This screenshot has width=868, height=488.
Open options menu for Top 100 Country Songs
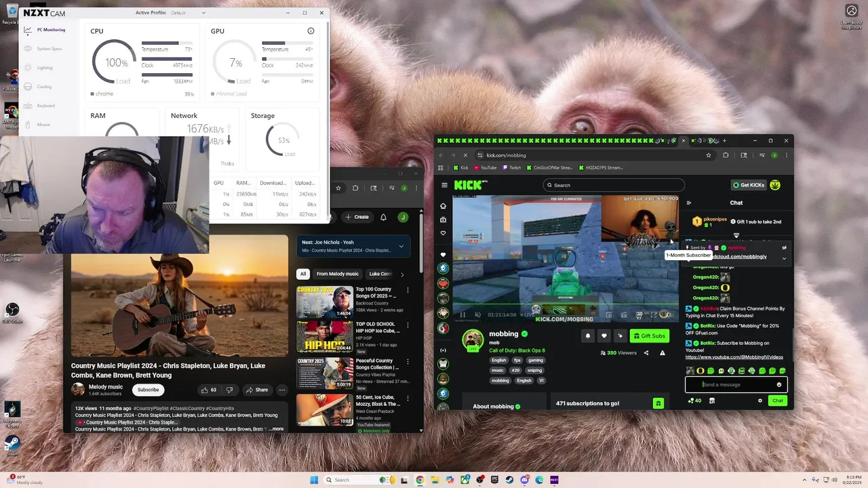point(408,290)
